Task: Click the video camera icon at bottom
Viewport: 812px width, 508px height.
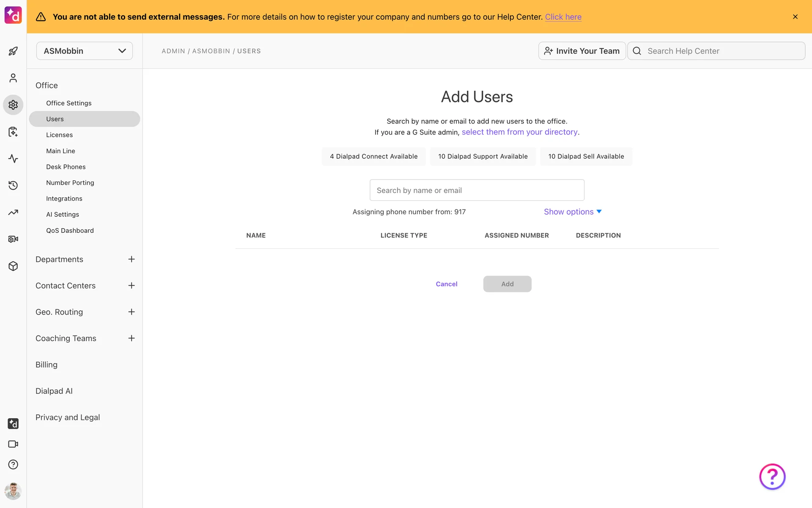Action: click(x=13, y=444)
